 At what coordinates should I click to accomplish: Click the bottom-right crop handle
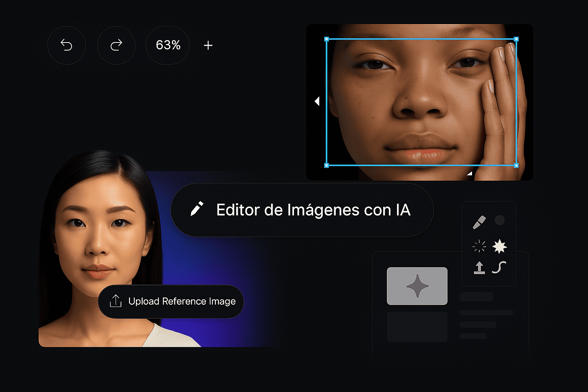coord(516,165)
